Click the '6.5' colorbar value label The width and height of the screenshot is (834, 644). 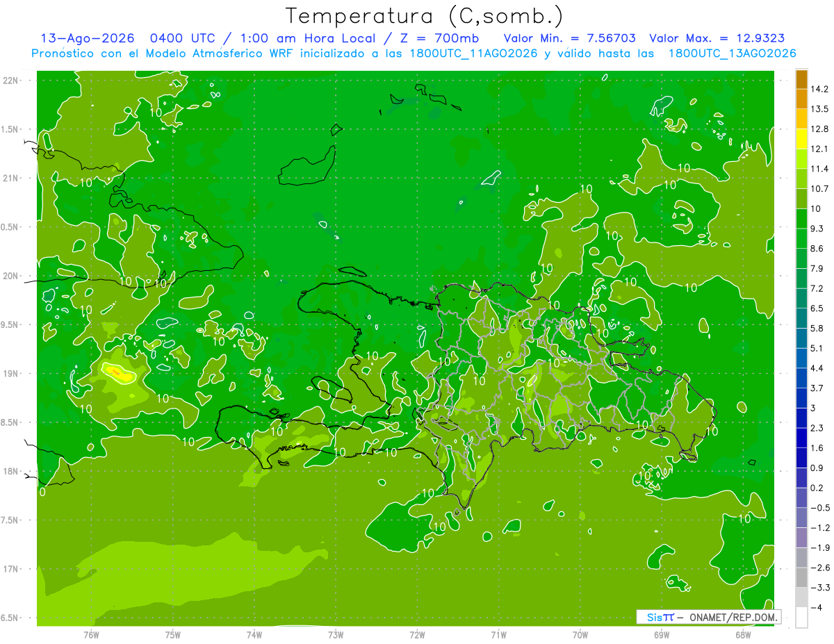coord(817,308)
